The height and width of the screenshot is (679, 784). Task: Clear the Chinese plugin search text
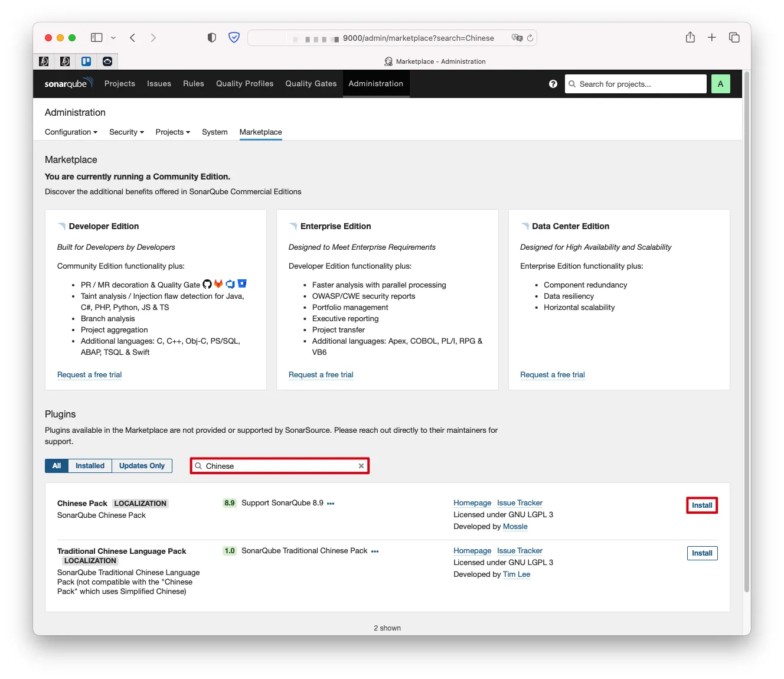pyautogui.click(x=361, y=466)
